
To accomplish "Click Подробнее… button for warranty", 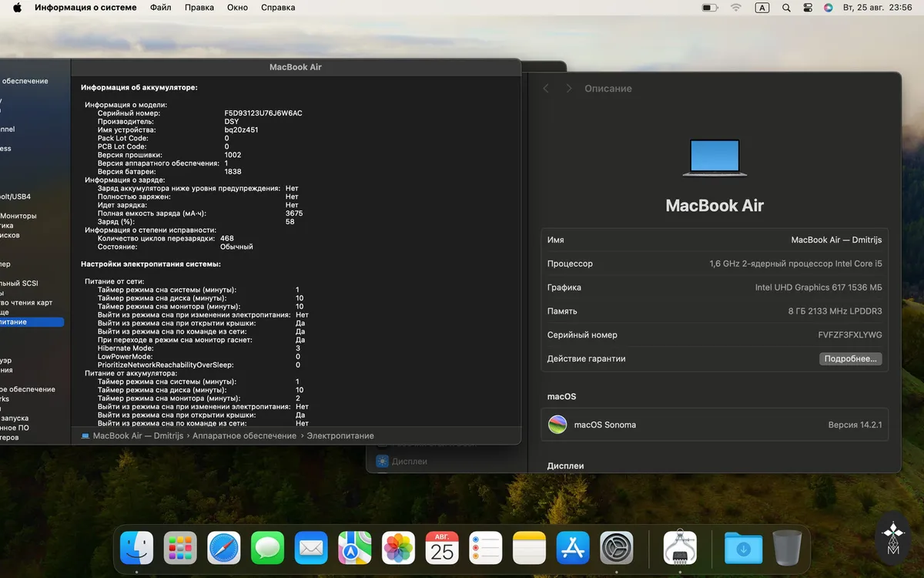I will (x=850, y=359).
